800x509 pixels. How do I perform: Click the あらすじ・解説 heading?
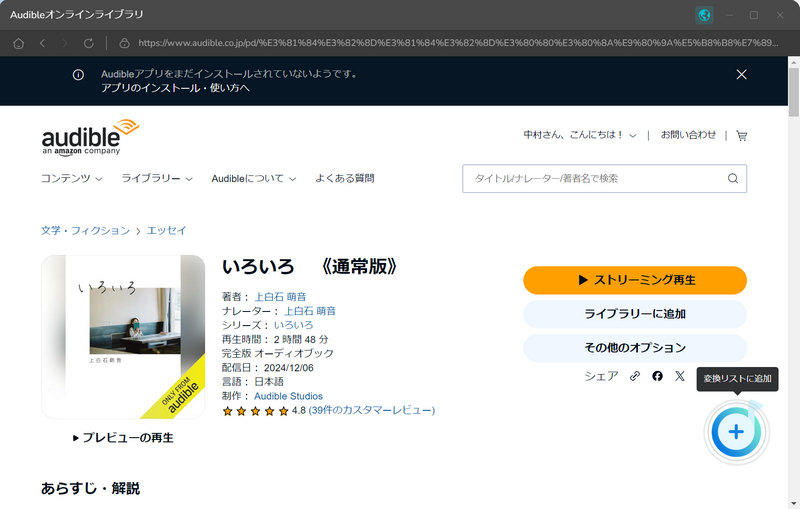point(90,488)
